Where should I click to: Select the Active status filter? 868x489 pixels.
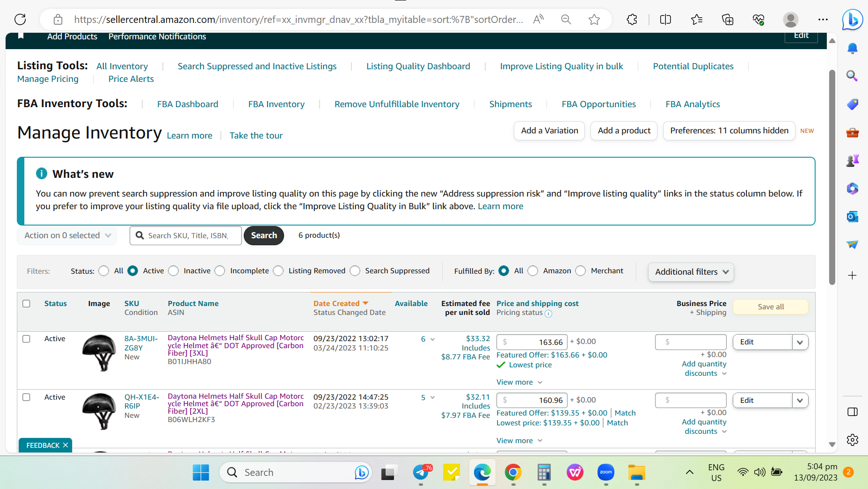pos(133,271)
